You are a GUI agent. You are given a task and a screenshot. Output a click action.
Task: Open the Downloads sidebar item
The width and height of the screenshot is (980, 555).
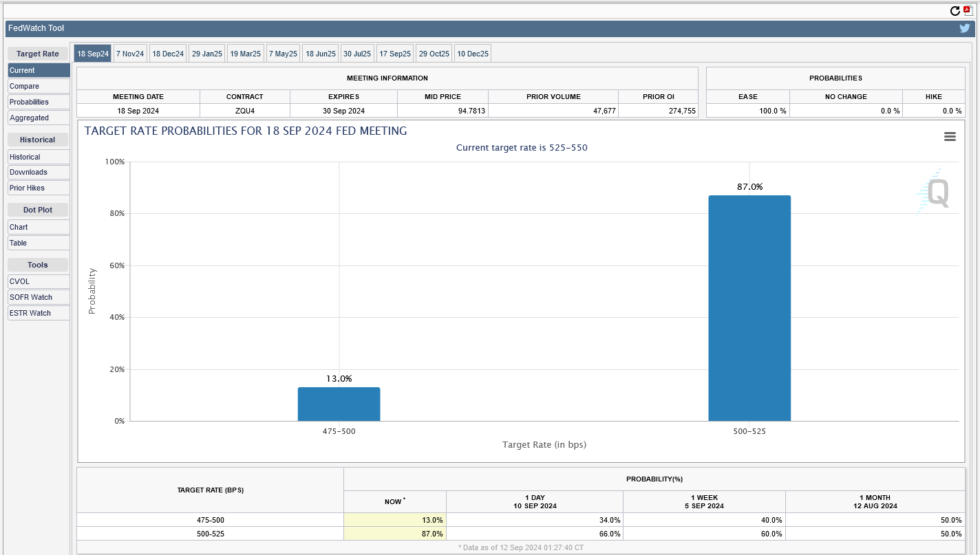point(39,172)
